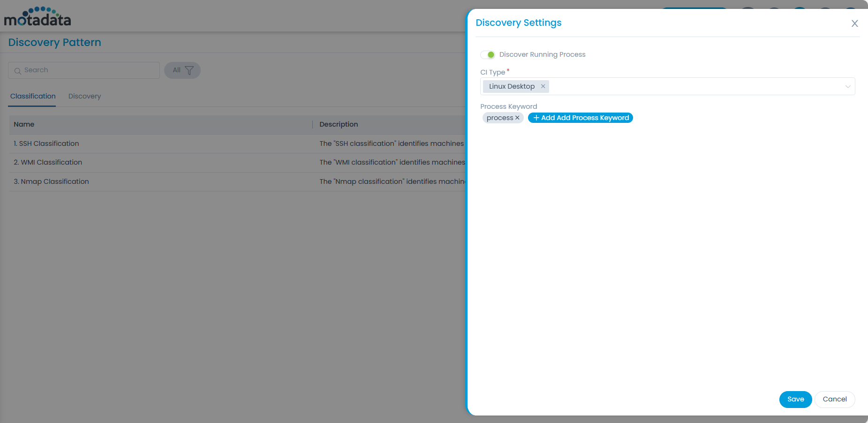The height and width of the screenshot is (423, 868).
Task: Open the SSH Classification row
Action: click(46, 144)
